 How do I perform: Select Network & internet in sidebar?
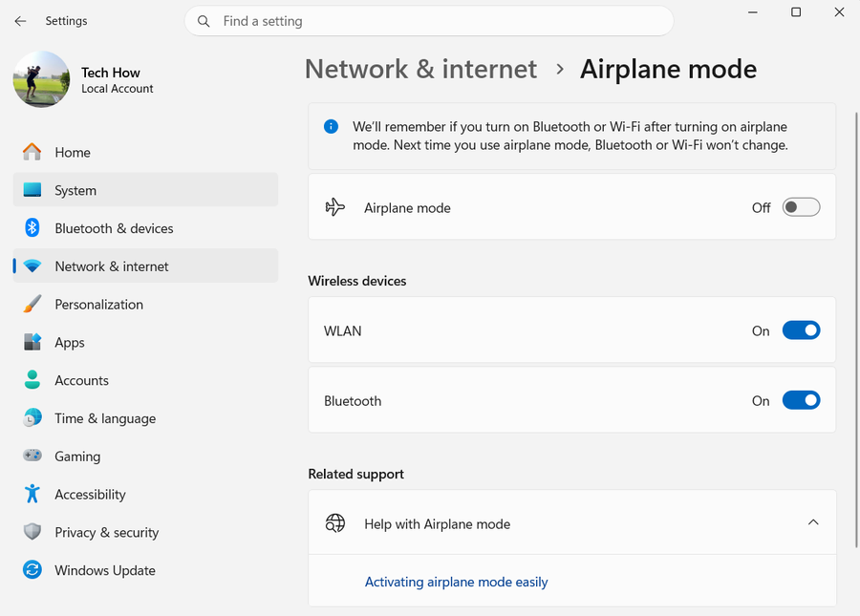(x=145, y=266)
